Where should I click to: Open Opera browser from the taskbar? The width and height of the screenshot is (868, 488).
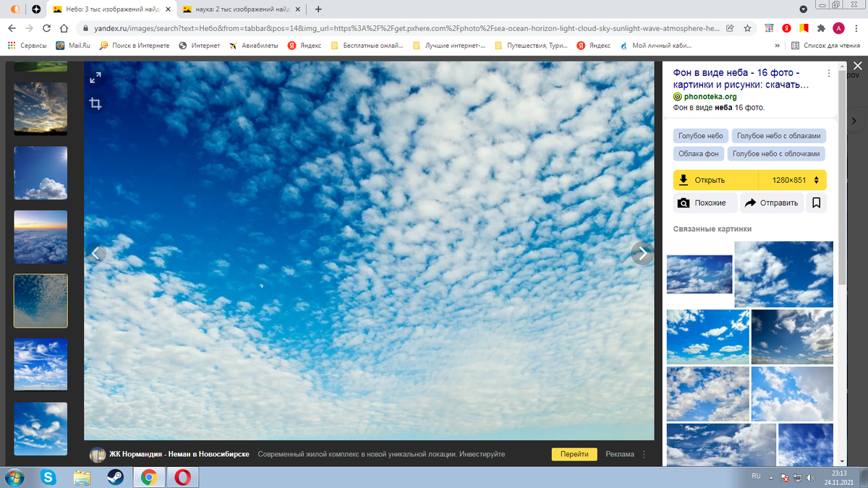pos(184,477)
